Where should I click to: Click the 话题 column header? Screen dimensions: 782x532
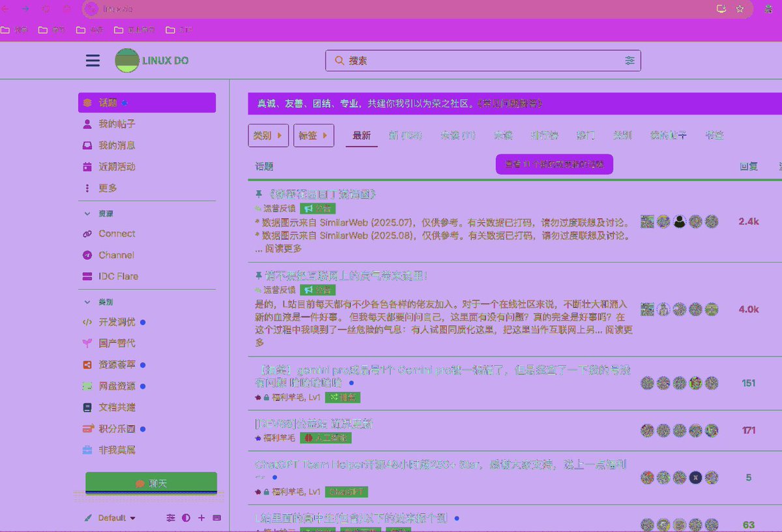pos(265,166)
